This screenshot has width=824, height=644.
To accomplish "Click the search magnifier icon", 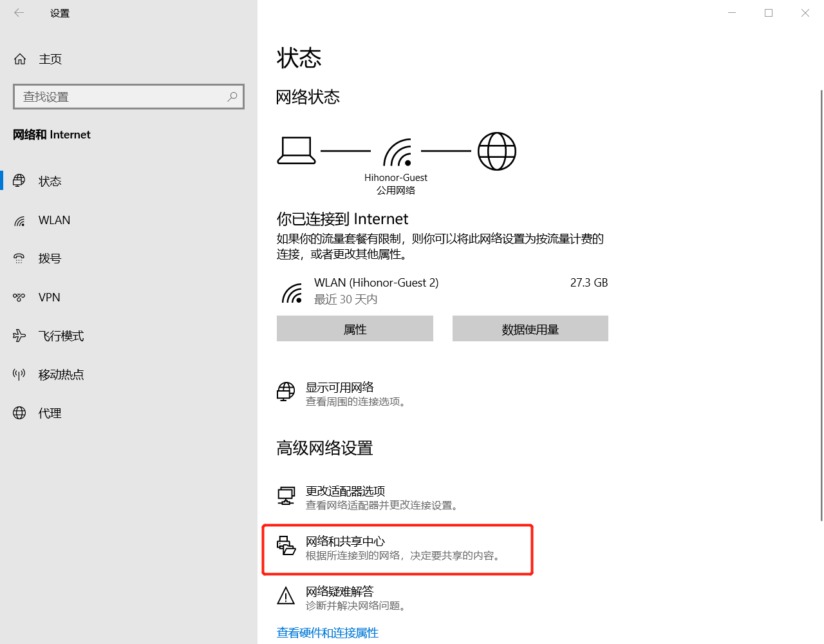I will (232, 97).
